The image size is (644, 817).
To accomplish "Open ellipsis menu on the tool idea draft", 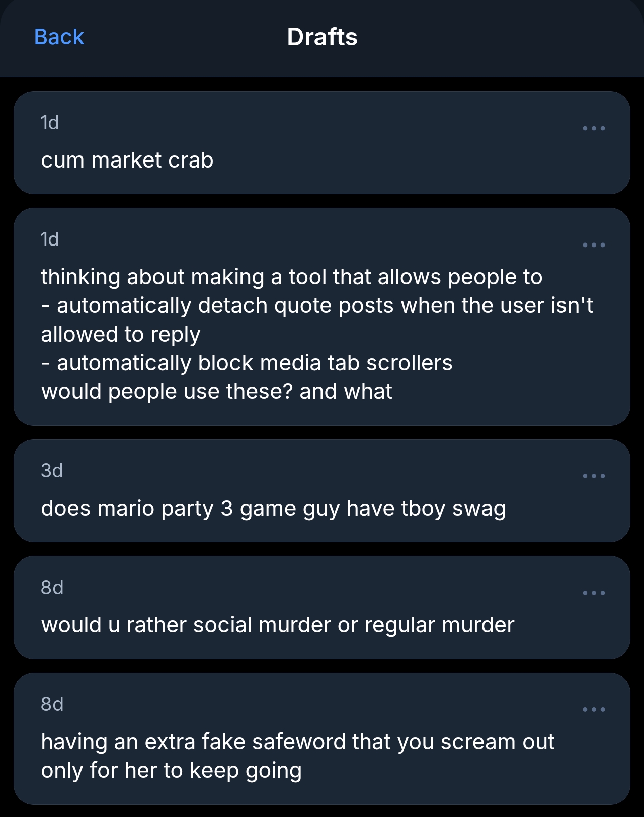I will tap(594, 245).
